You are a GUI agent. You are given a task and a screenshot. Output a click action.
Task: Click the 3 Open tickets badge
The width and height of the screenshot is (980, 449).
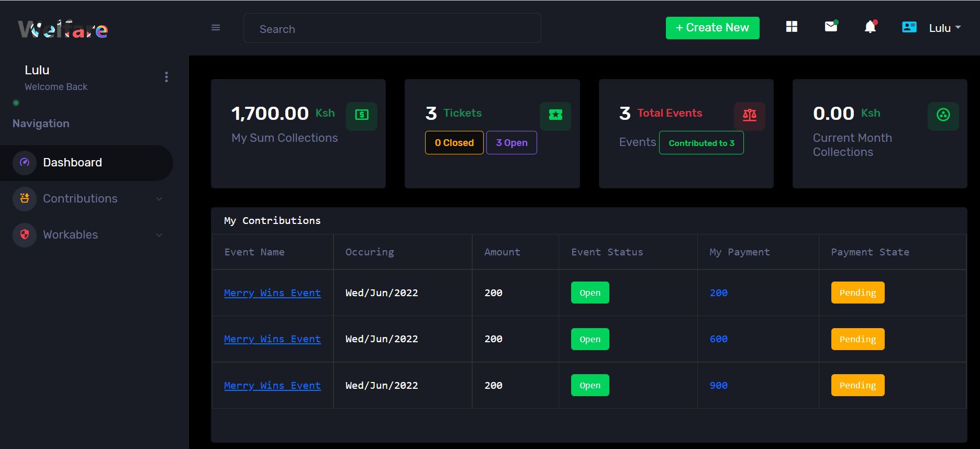pyautogui.click(x=511, y=143)
